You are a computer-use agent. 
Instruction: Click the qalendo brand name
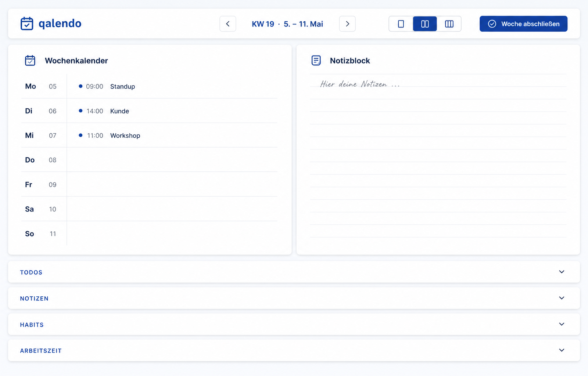click(60, 23)
